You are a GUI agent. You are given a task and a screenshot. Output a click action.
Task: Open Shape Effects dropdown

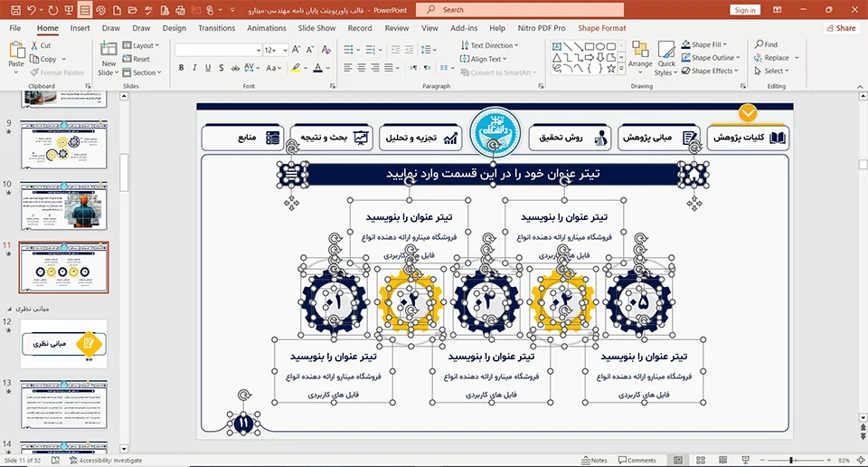tap(710, 71)
